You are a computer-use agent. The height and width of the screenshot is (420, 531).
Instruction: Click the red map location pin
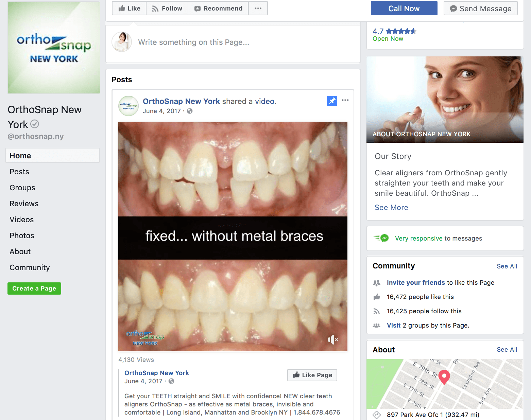point(444,377)
